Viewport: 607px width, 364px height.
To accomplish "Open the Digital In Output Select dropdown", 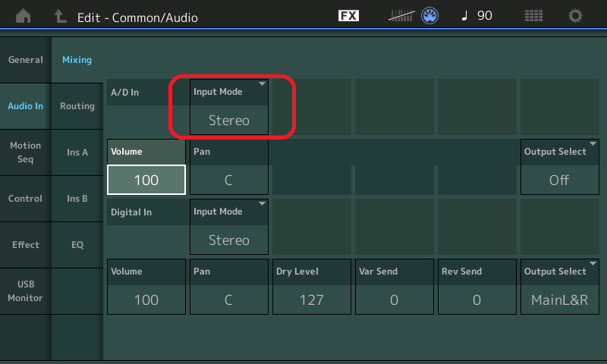I will (x=559, y=287).
